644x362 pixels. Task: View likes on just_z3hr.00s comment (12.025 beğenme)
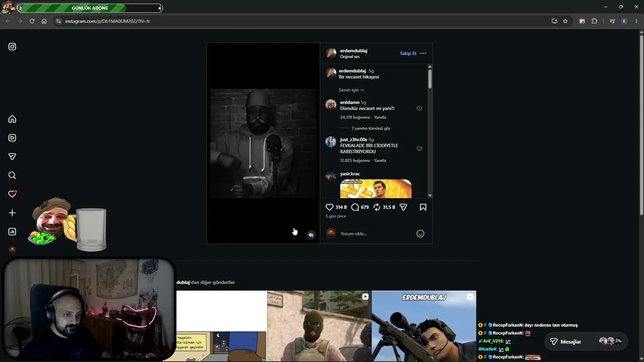coord(355,160)
